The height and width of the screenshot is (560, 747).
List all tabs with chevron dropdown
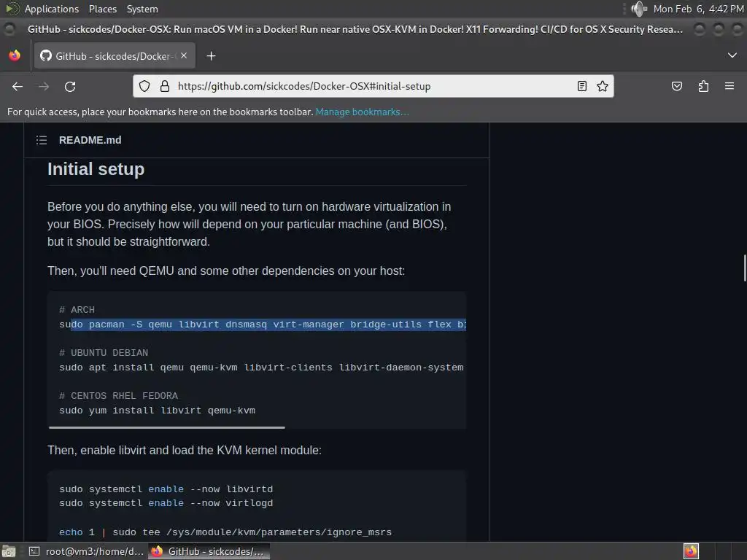tap(732, 55)
